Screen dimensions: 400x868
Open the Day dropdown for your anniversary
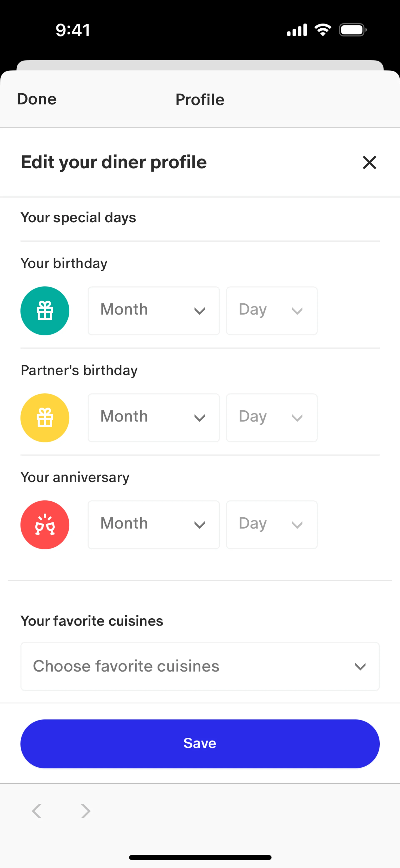[271, 525]
